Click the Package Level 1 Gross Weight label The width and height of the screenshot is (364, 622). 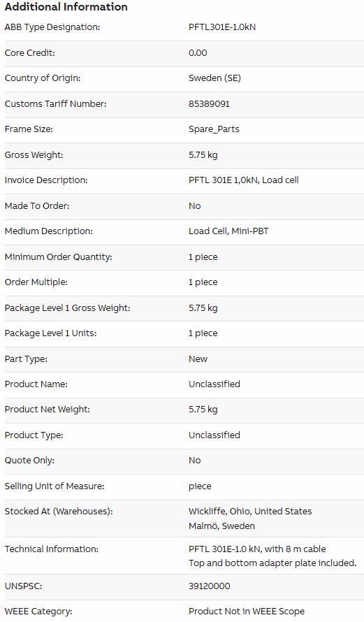click(67, 308)
